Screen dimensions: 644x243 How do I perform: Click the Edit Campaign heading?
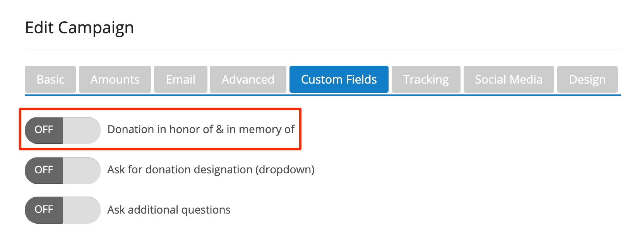pyautogui.click(x=79, y=28)
